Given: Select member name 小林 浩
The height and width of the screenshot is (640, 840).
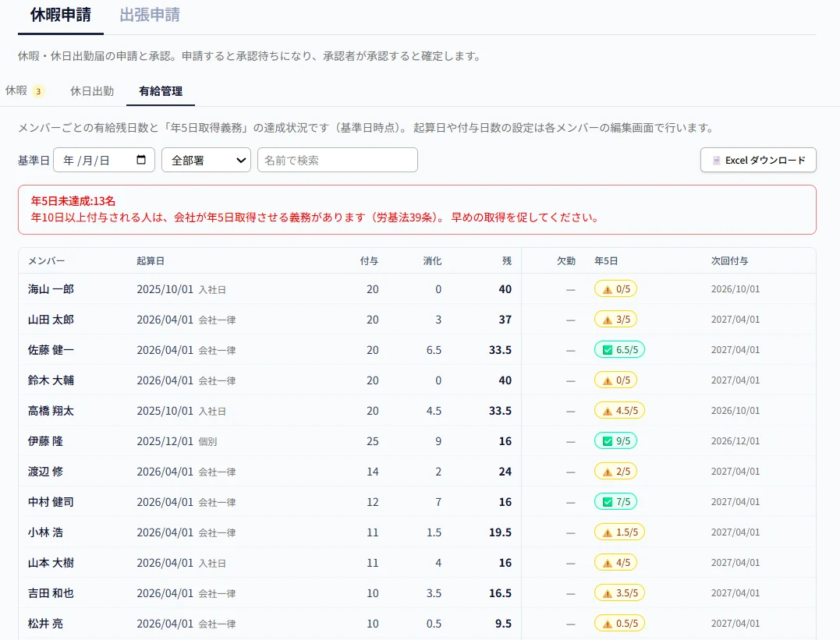Looking at the screenshot, I should pyautogui.click(x=45, y=532).
